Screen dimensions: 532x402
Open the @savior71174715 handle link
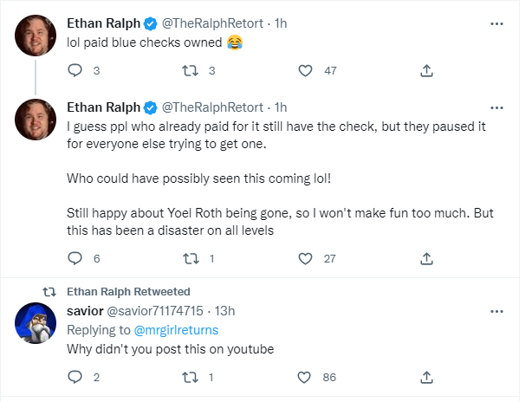(x=156, y=311)
